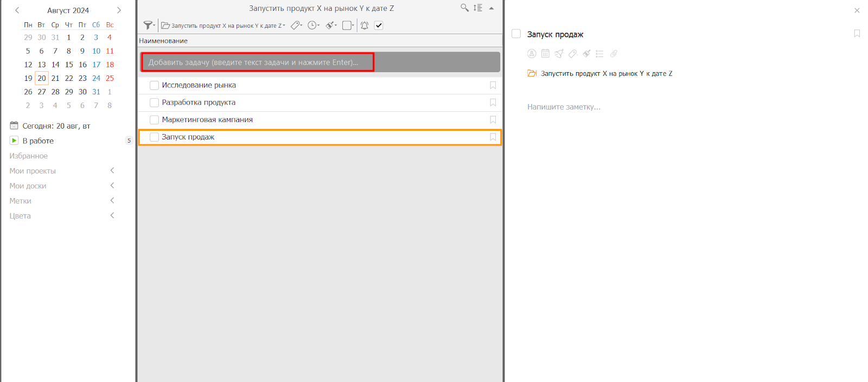The image size is (868, 382).
Task: Check off Запуск продаж in the task list
Action: point(154,137)
